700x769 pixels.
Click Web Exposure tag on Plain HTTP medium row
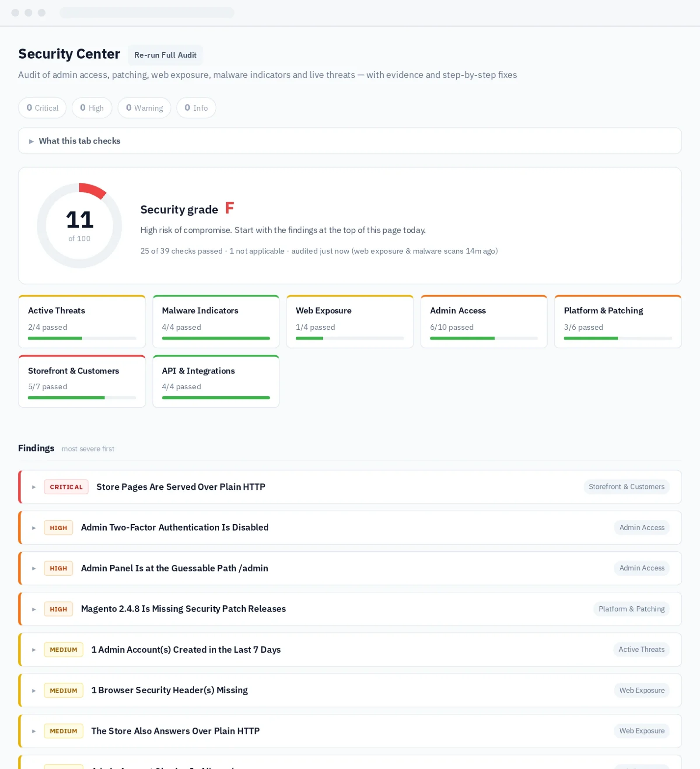tap(642, 731)
